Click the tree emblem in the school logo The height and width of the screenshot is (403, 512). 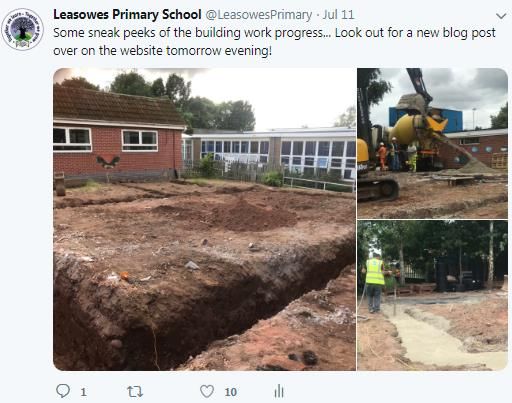pyautogui.click(x=22, y=28)
